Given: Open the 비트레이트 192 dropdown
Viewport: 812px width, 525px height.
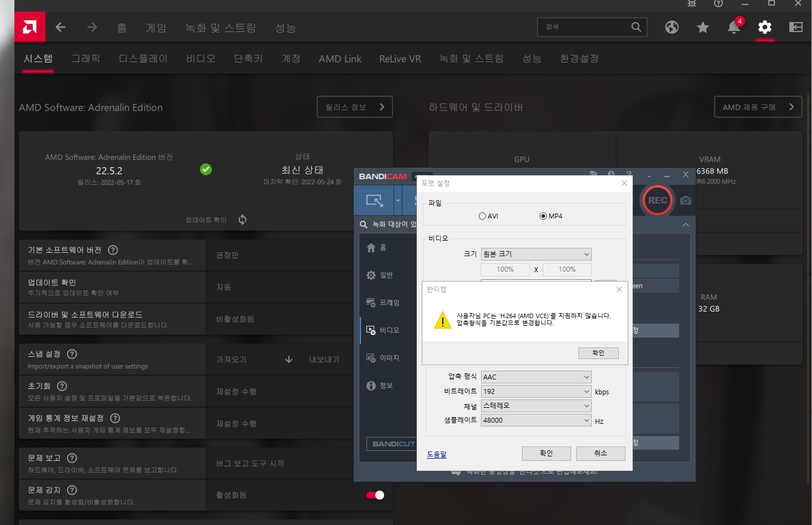Looking at the screenshot, I should 536,391.
